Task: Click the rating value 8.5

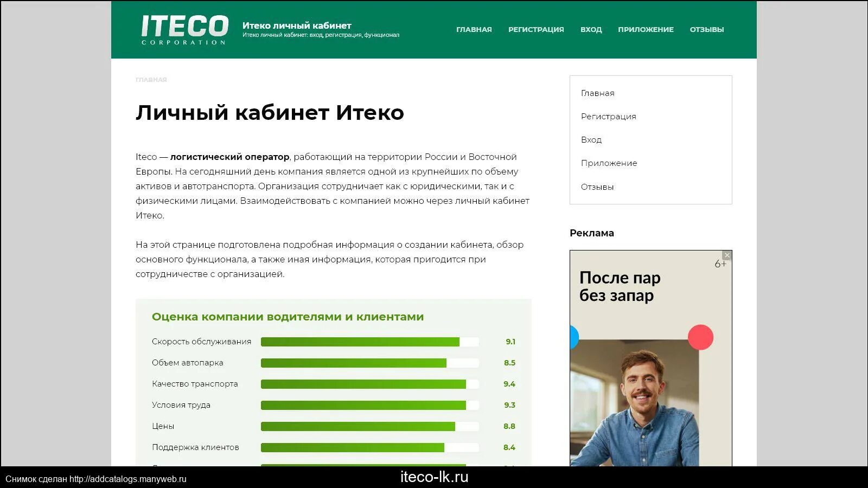Action: pyautogui.click(x=509, y=363)
